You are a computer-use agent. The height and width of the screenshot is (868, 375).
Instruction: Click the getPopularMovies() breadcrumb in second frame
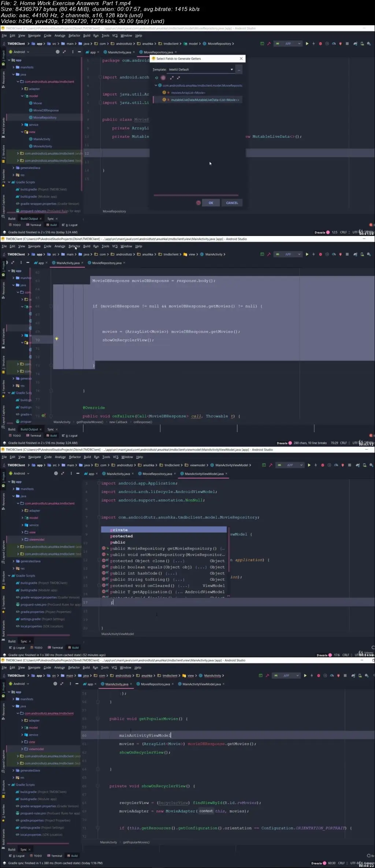[90, 422]
